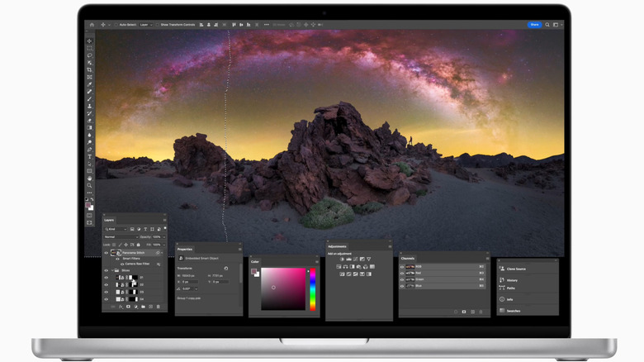Add layer mask in Layers panel
Viewport: 644px width, 362px height.
coord(128,307)
